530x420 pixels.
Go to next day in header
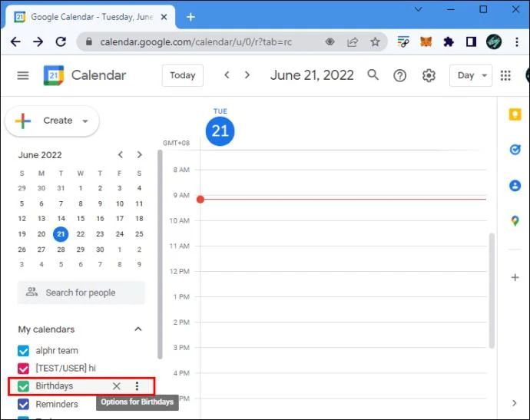click(247, 74)
